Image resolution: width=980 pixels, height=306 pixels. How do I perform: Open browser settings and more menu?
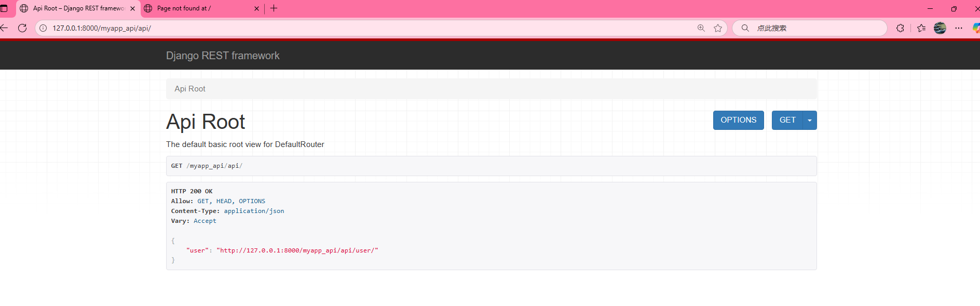point(959,28)
